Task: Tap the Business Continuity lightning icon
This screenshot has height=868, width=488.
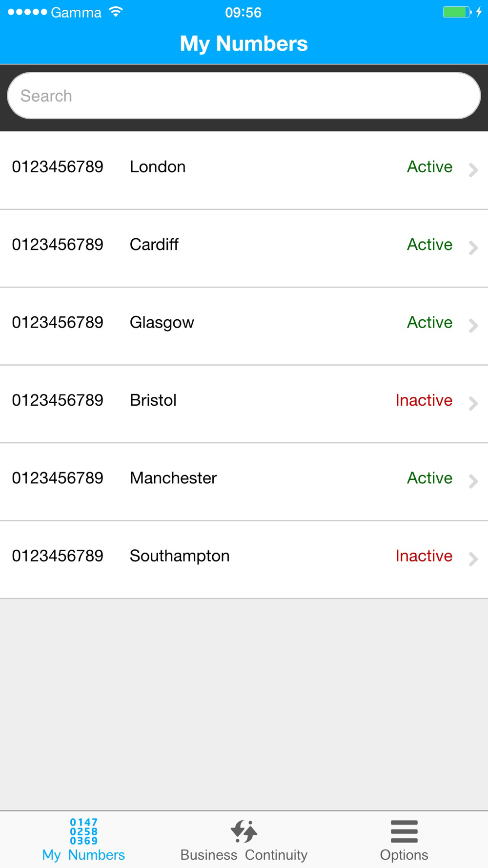Action: tap(244, 831)
